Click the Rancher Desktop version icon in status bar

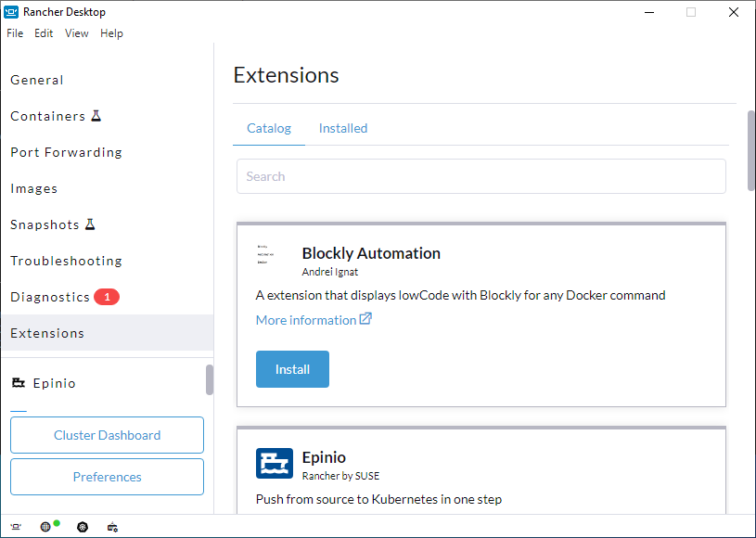[16, 527]
